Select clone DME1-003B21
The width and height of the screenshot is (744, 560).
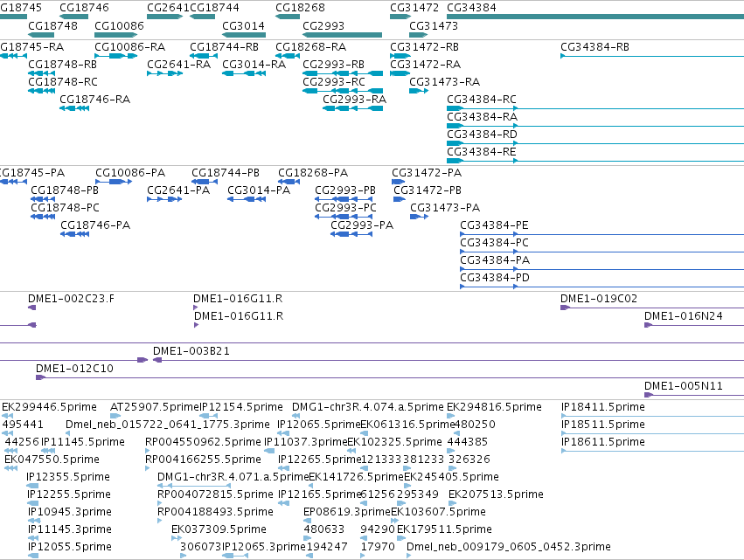448,360
